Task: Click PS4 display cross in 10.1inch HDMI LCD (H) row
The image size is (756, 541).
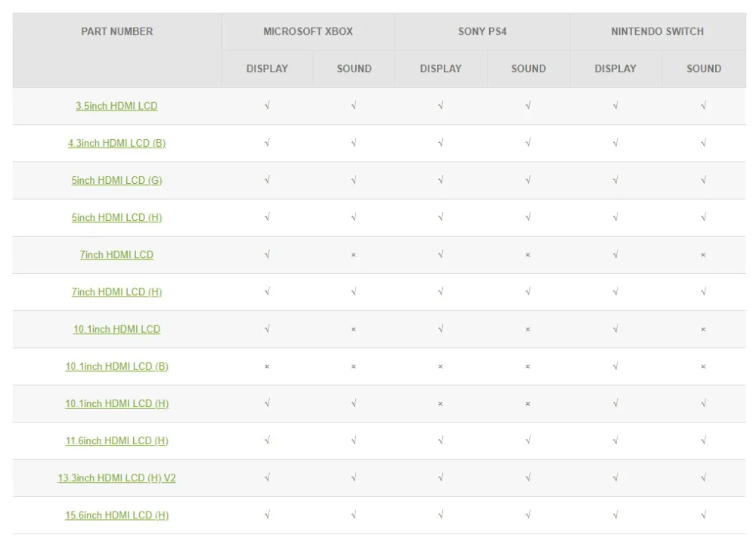Action: (440, 404)
